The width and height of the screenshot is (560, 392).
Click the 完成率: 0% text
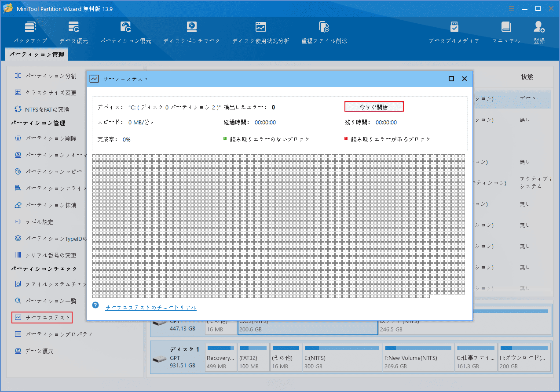click(x=114, y=139)
